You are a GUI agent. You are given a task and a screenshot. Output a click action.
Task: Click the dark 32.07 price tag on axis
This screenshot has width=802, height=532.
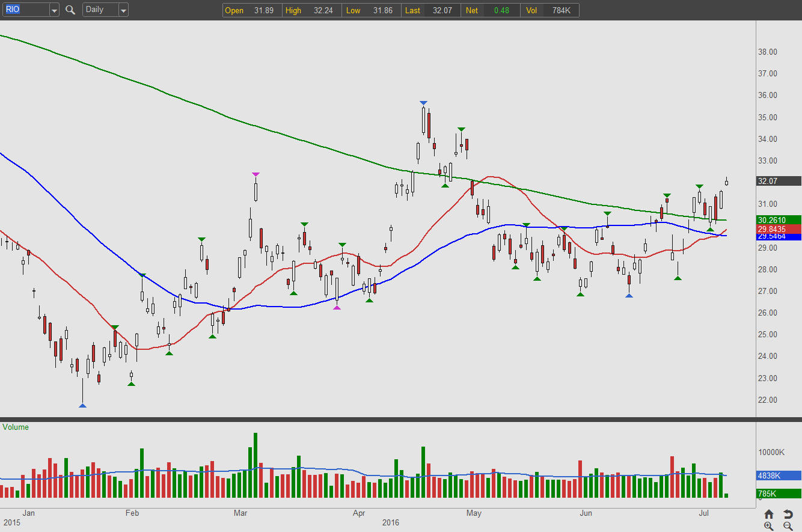pos(779,181)
